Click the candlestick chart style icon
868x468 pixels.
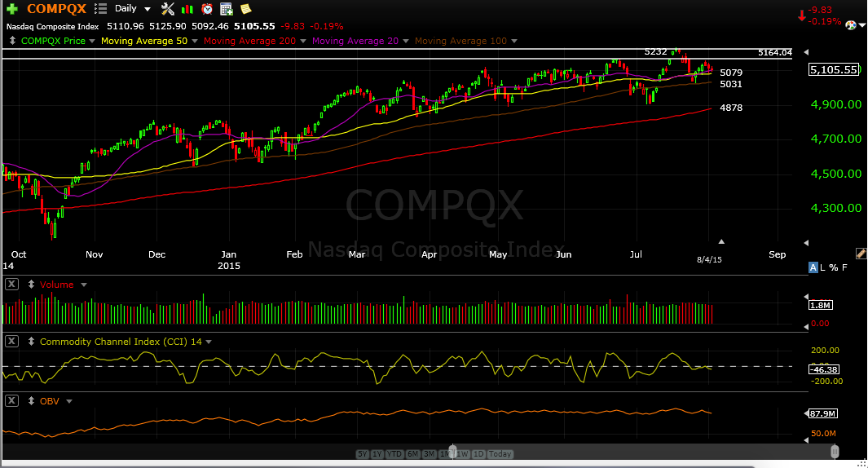(187, 9)
